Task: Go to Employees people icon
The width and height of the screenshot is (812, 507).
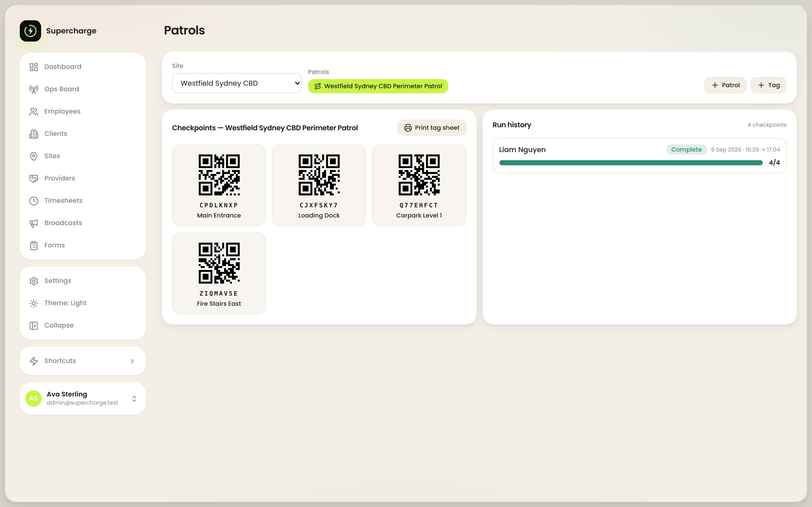Action: click(33, 112)
